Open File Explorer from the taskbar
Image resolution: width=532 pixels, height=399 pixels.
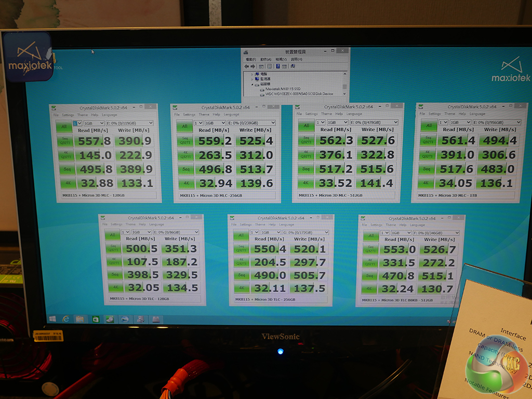[80, 319]
